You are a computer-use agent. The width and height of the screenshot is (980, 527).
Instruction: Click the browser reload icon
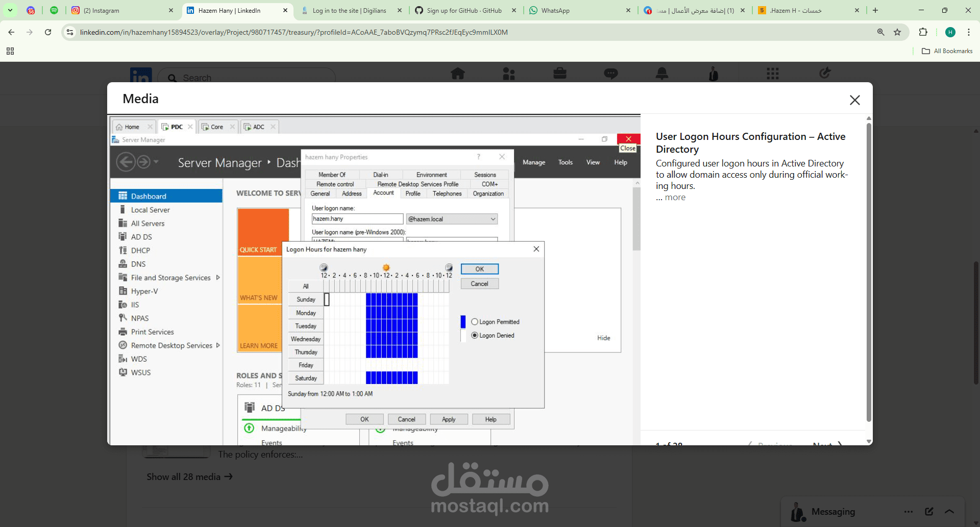48,32
